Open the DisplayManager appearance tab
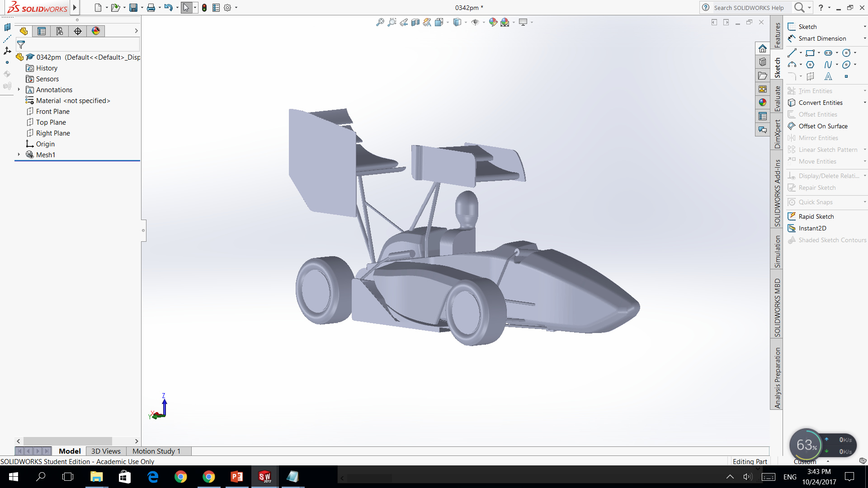This screenshot has height=488, width=868. [x=96, y=31]
